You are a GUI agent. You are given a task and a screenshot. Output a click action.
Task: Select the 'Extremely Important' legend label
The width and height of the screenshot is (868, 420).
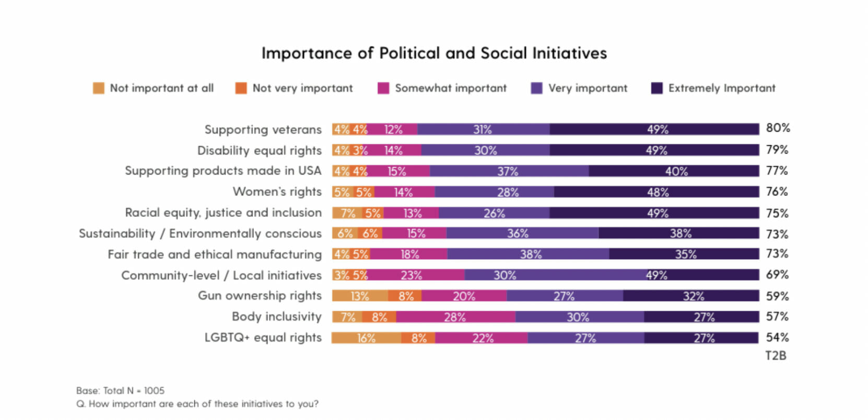[722, 88]
